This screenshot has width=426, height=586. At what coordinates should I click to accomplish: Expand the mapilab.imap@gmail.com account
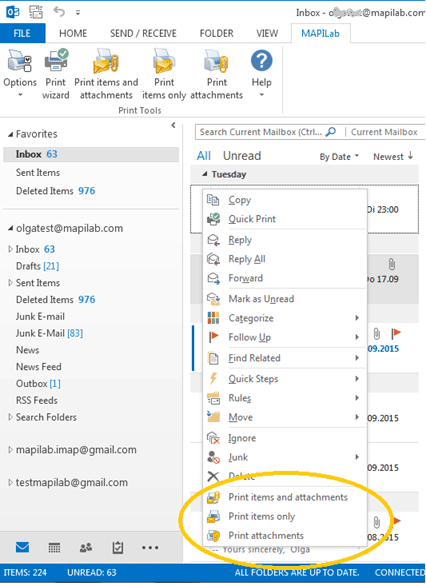click(10, 450)
